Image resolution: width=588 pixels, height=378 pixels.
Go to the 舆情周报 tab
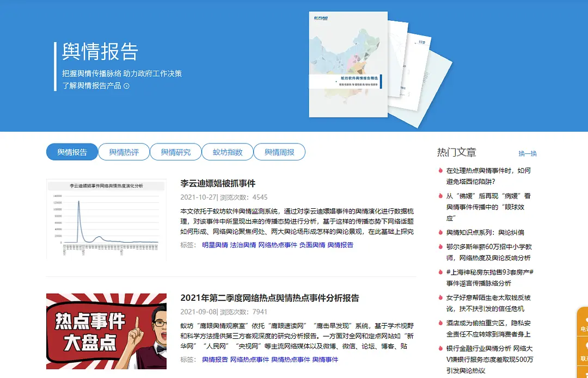point(279,152)
